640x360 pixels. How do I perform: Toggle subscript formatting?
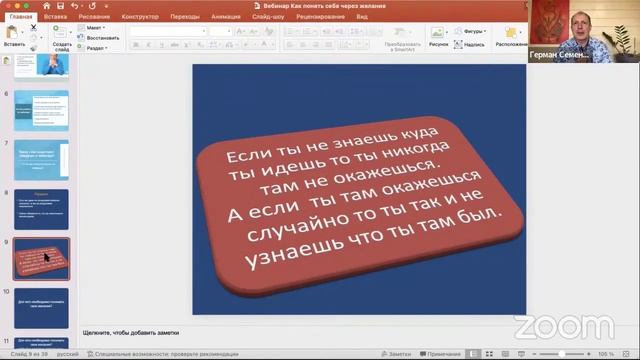tap(200, 44)
